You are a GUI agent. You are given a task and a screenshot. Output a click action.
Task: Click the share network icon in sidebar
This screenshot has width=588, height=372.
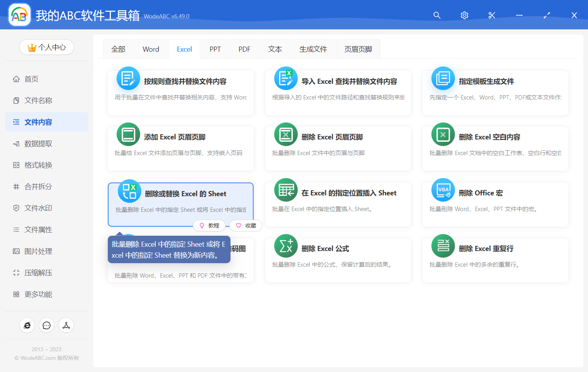[66, 325]
